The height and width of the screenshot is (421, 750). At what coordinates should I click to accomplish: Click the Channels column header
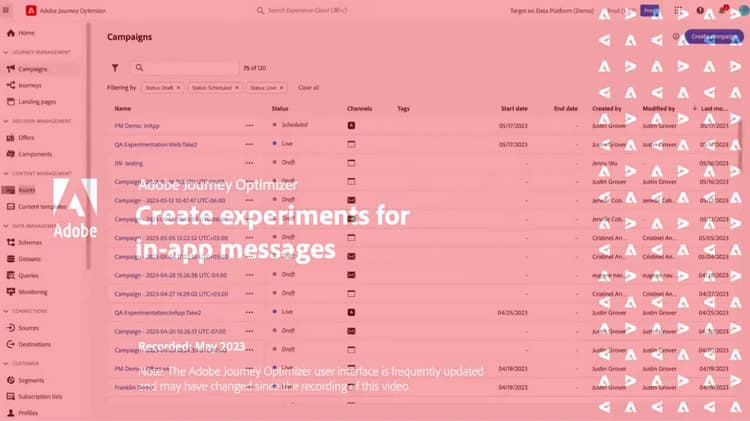pyautogui.click(x=360, y=109)
